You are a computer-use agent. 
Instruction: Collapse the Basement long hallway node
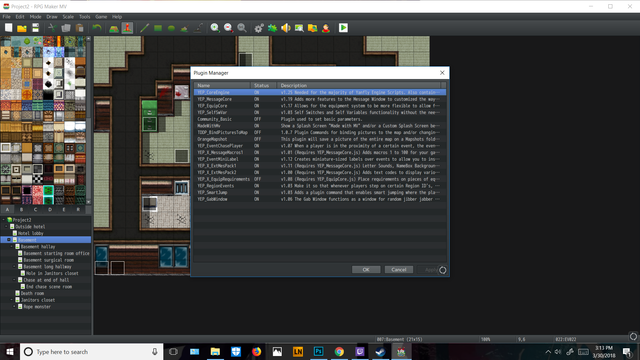[15, 267]
